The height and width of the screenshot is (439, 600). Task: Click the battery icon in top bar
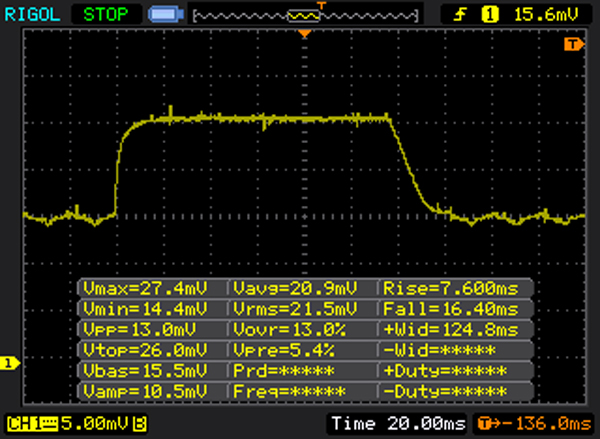coord(166,15)
